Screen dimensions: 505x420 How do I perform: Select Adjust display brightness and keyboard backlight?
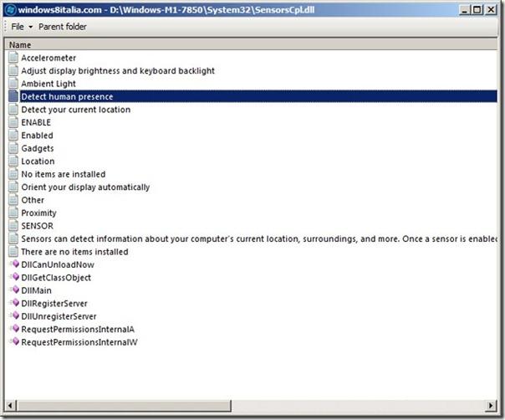pos(117,71)
